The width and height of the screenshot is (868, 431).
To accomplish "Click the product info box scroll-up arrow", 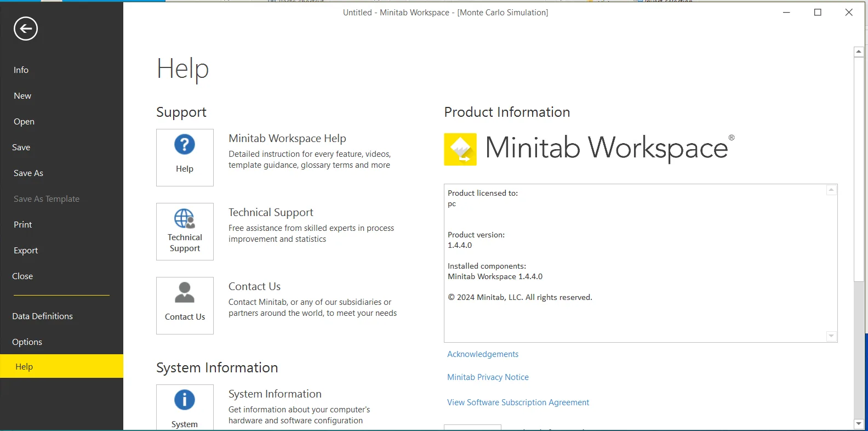I will click(x=831, y=190).
